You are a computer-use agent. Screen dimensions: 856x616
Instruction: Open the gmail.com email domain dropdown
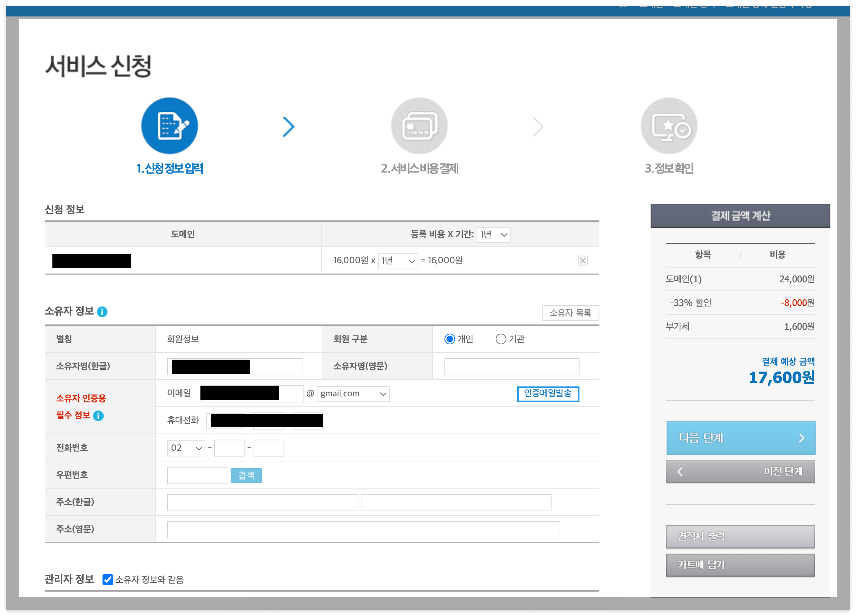[x=353, y=394]
